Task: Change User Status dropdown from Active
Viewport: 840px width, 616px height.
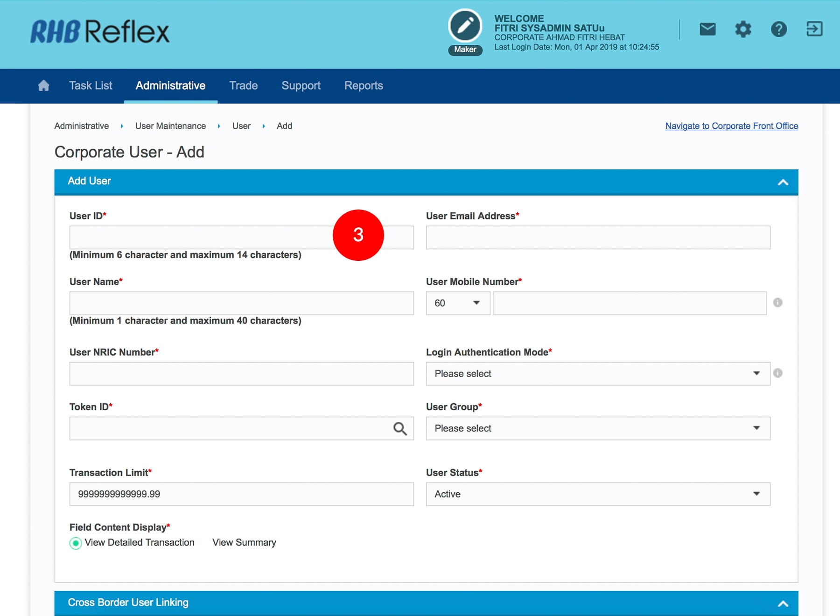Action: pos(597,494)
